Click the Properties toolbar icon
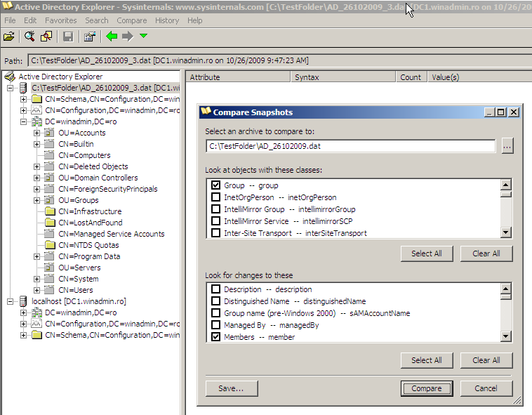 [90, 37]
